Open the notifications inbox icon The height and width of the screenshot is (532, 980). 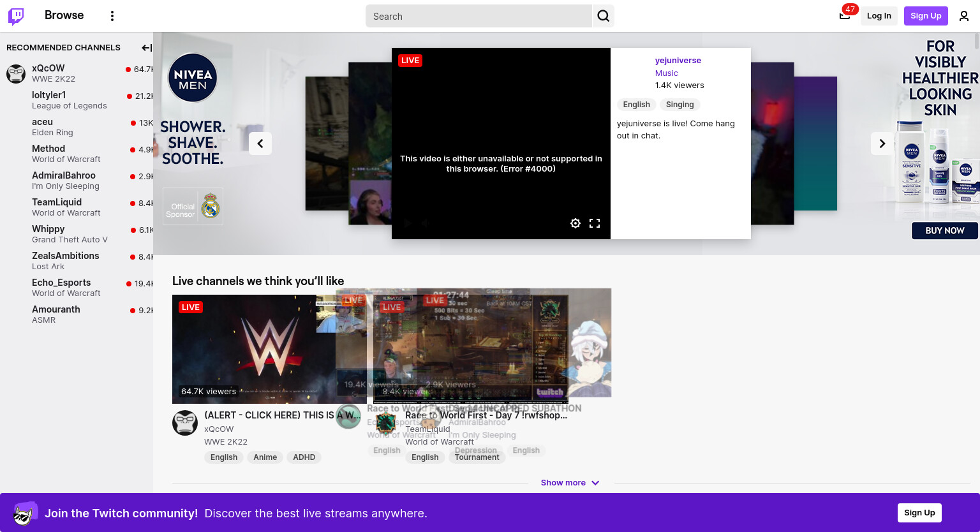[x=845, y=16]
